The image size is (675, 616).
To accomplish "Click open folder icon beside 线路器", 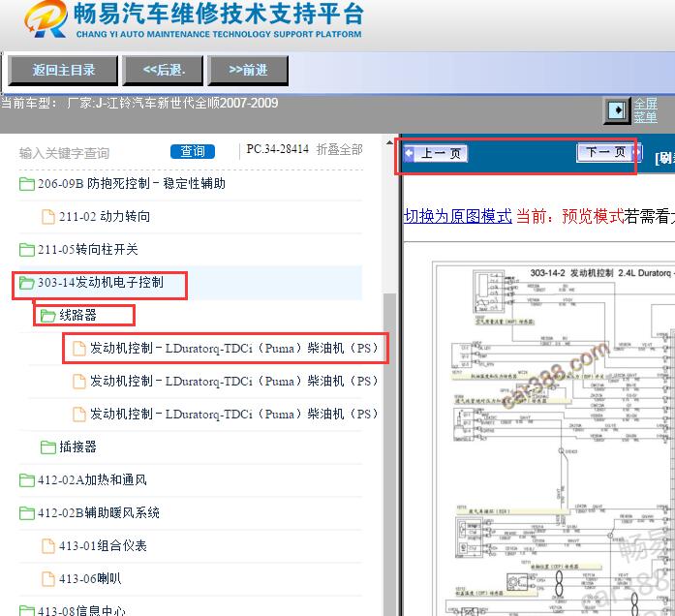I will coord(48,316).
